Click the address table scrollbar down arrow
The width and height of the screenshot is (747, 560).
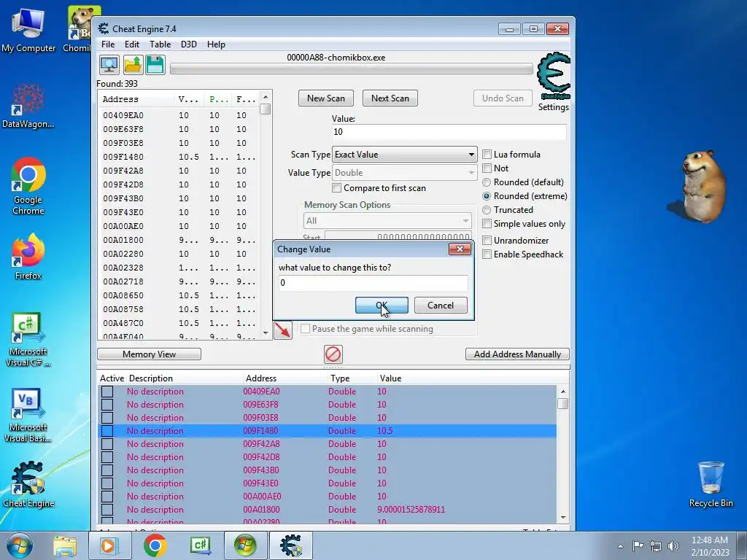[563, 517]
